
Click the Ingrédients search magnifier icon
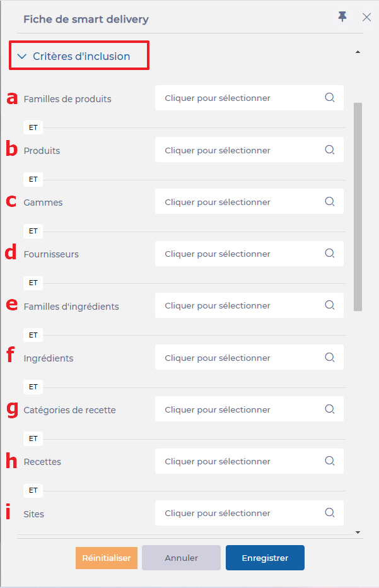coord(329,358)
